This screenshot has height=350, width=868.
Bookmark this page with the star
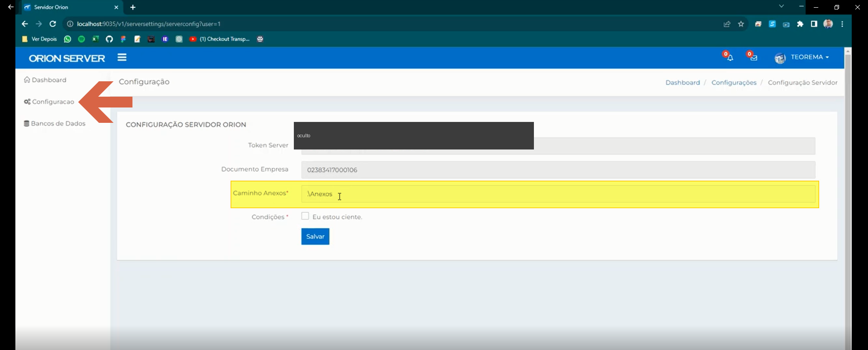[x=741, y=24]
